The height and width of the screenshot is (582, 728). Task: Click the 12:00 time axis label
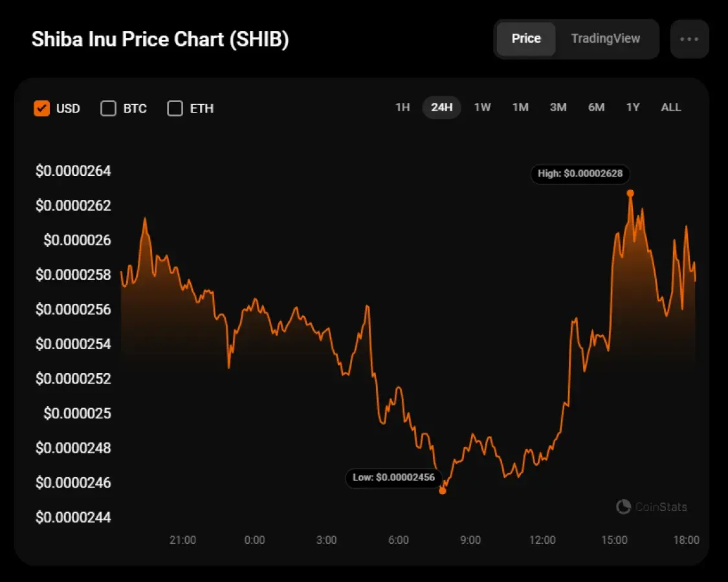(542, 540)
